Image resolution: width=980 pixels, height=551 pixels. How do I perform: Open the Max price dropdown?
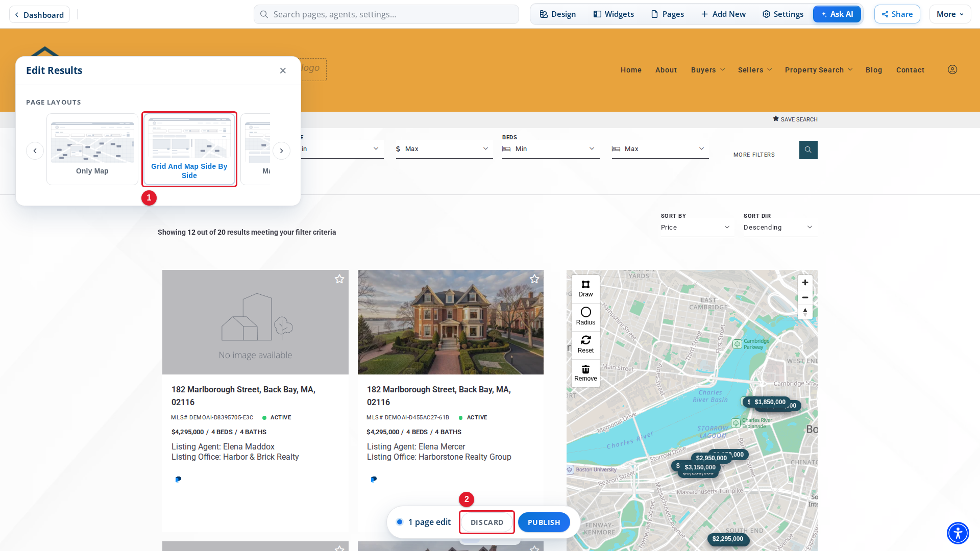point(444,149)
